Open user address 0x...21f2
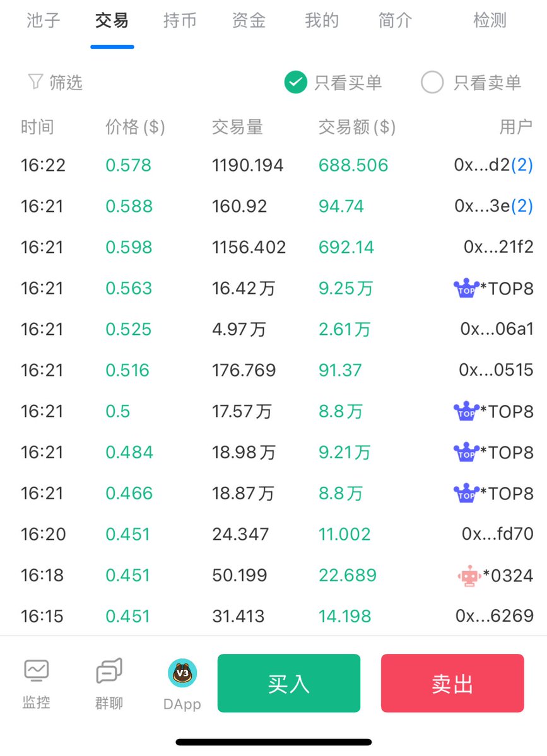Viewport: 547px width, 756px height. 498,248
